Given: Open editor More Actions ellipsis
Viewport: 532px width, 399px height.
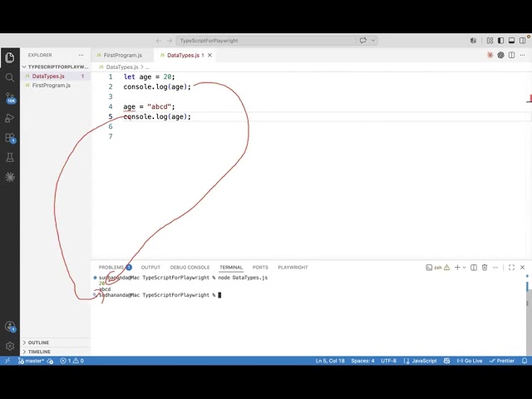Looking at the screenshot, I should point(523,55).
